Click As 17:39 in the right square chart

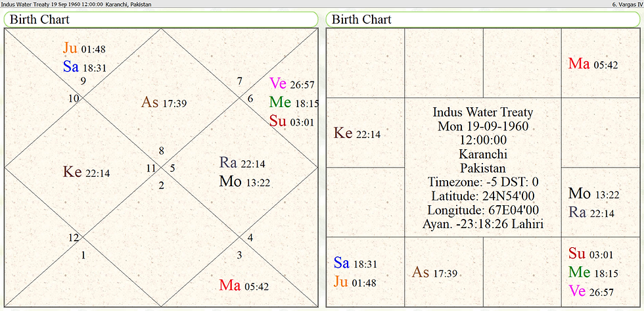(434, 272)
